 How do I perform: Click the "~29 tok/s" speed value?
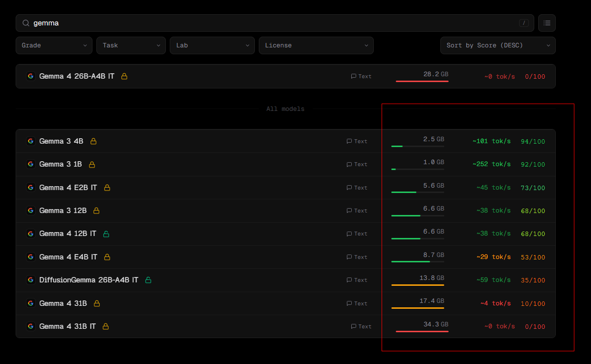[494, 257]
